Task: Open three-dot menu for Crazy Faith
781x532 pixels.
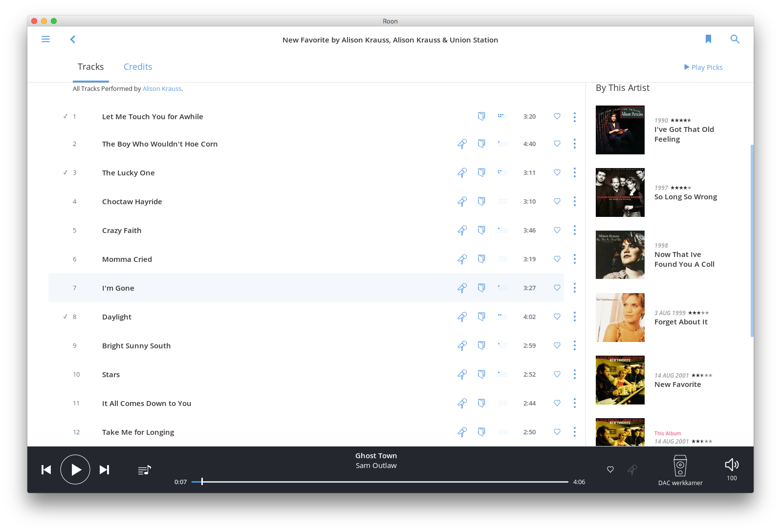Action: [x=575, y=230]
